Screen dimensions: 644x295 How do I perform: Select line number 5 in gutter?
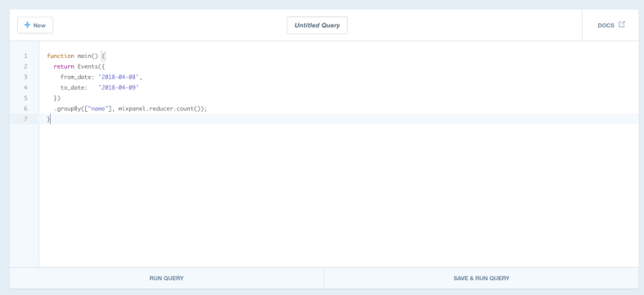click(25, 98)
